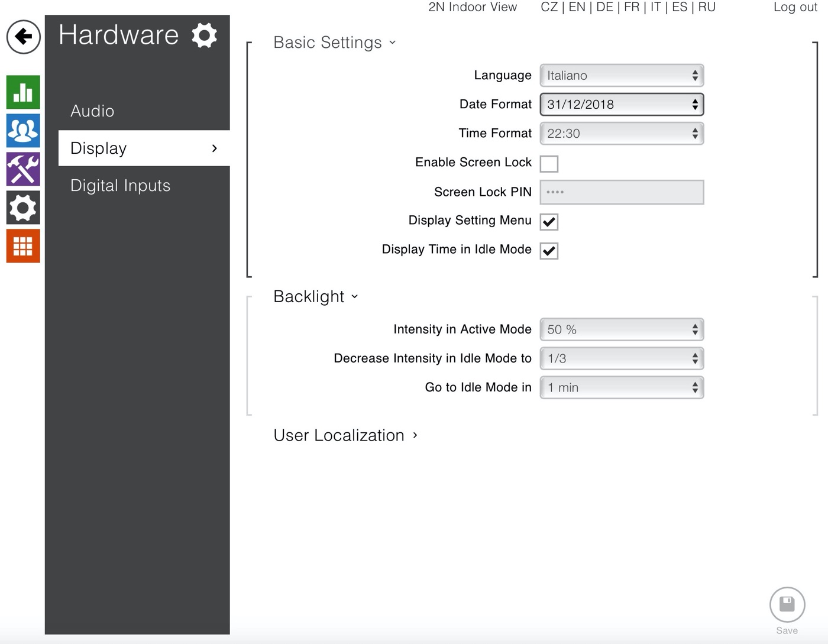This screenshot has width=828, height=644.
Task: Uncheck Display Time in Idle Mode
Action: [549, 250]
